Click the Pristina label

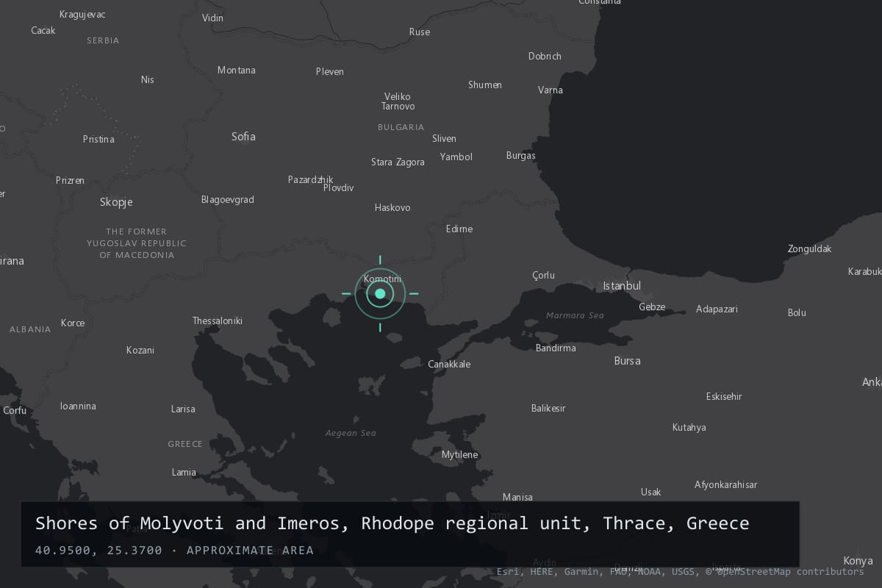98,140
